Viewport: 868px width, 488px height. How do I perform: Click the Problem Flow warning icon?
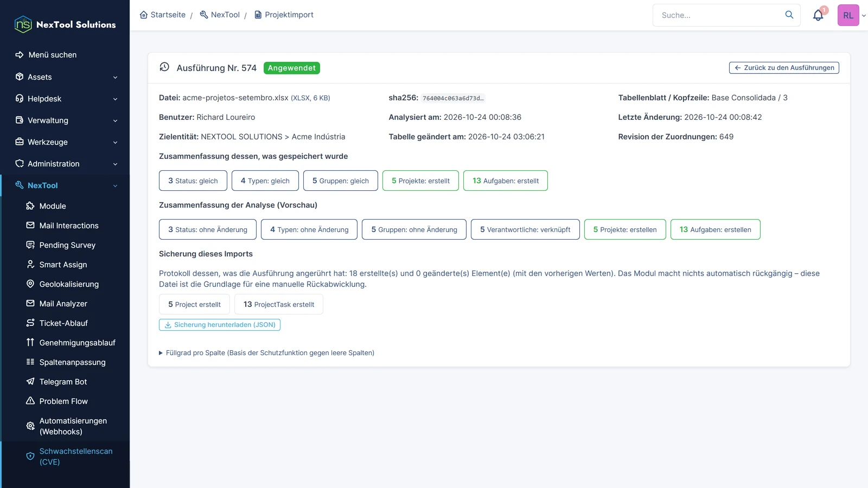(30, 401)
